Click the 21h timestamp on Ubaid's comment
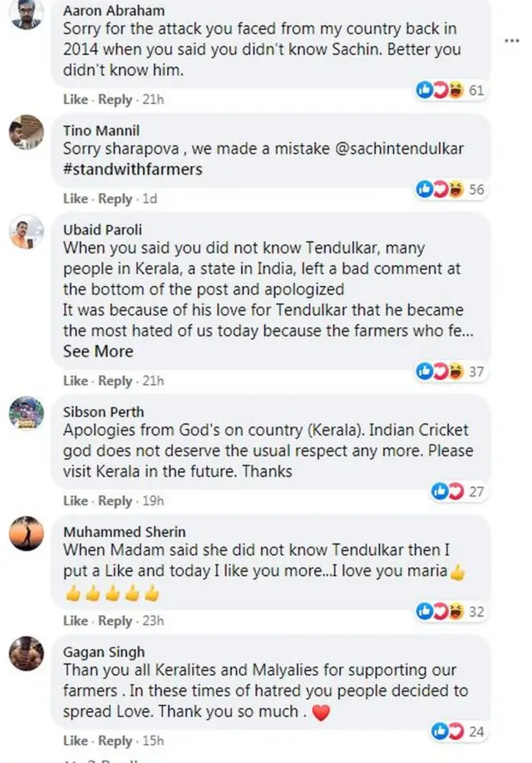The width and height of the screenshot is (532, 763). (x=152, y=381)
